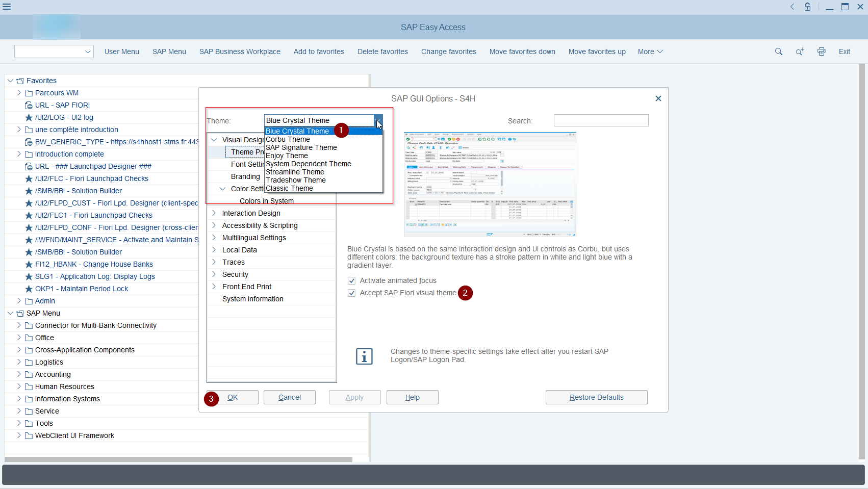This screenshot has width=868, height=489.
Task: Expand the Human Resources folder
Action: click(x=19, y=387)
